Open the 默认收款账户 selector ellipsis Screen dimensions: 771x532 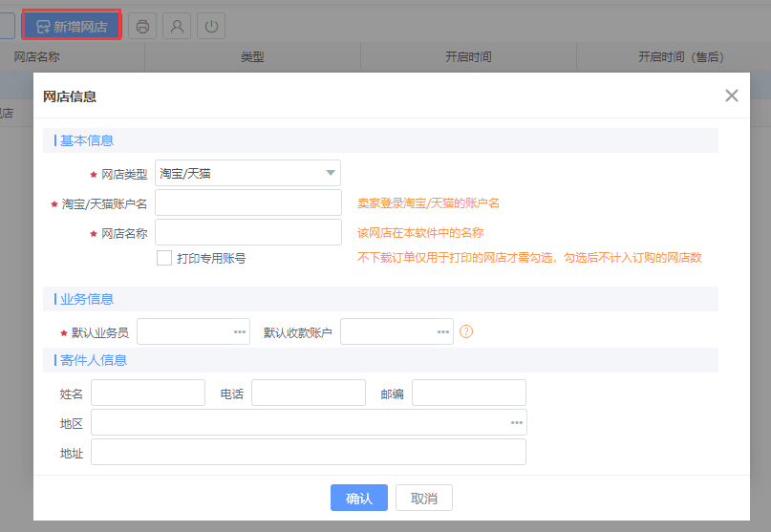(x=443, y=331)
